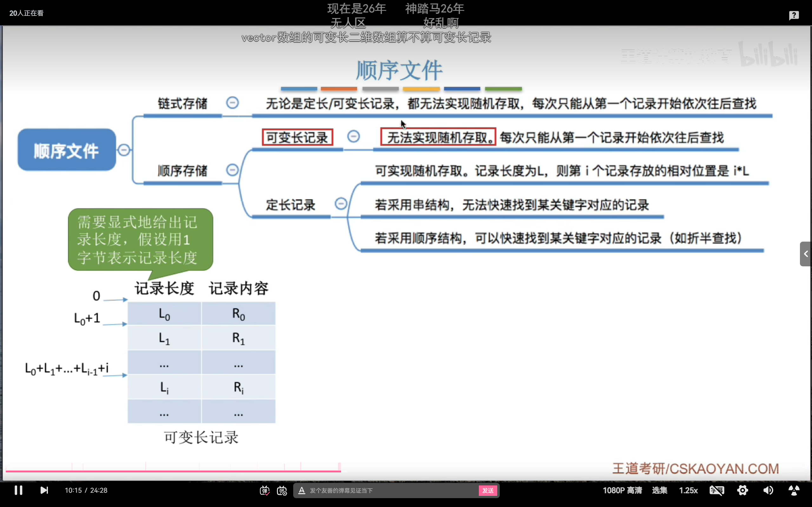Toggle danmaku display off

tap(264, 490)
